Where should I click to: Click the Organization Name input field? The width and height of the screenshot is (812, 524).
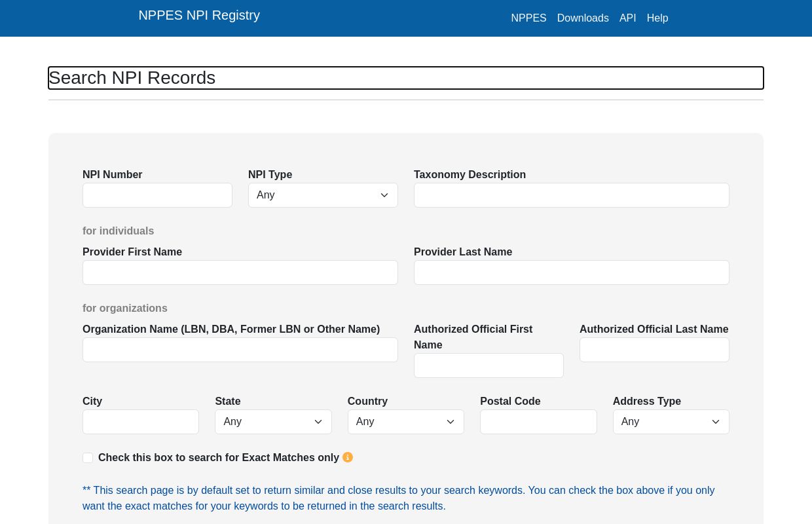[240, 350]
